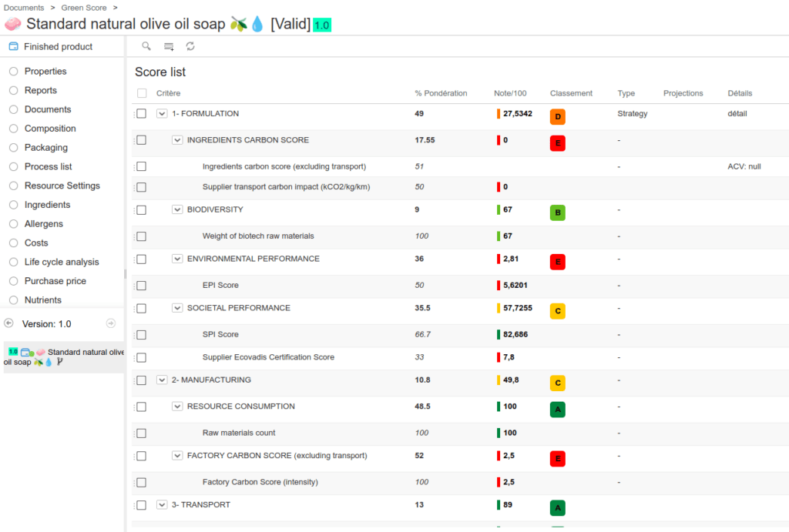Collapse the 1- FORMULATION section
Screen dimensions: 789x532
[162, 114]
